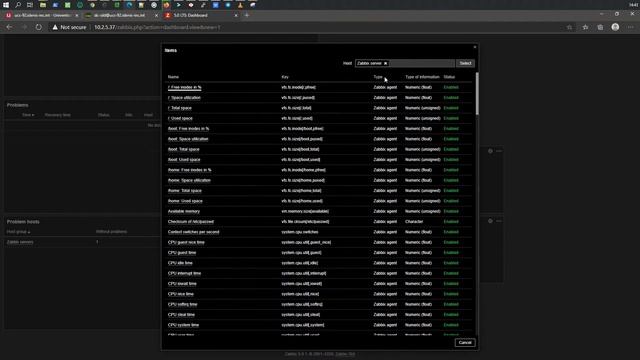The image size is (640, 360).
Task: Open the browser settings menu (three dots)
Action: [x=631, y=27]
